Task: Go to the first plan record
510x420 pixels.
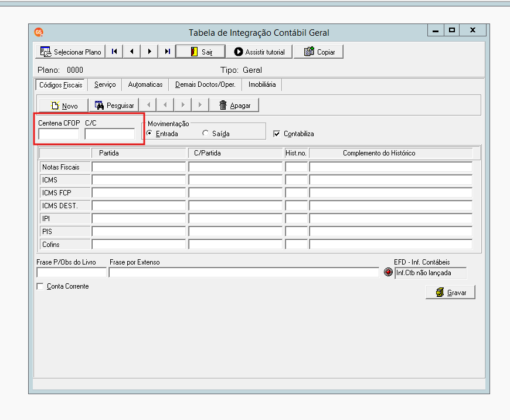Action: click(114, 52)
